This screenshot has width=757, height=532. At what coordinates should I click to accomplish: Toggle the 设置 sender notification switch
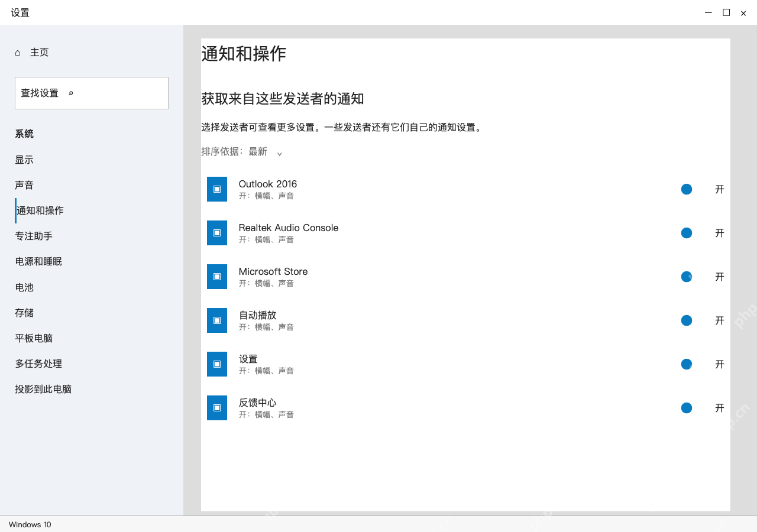(x=687, y=364)
